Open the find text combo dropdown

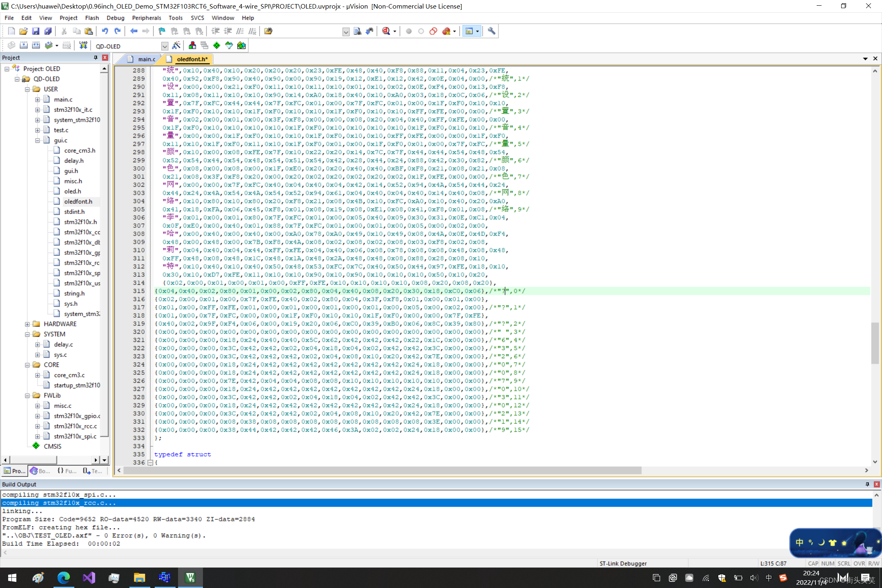(346, 31)
